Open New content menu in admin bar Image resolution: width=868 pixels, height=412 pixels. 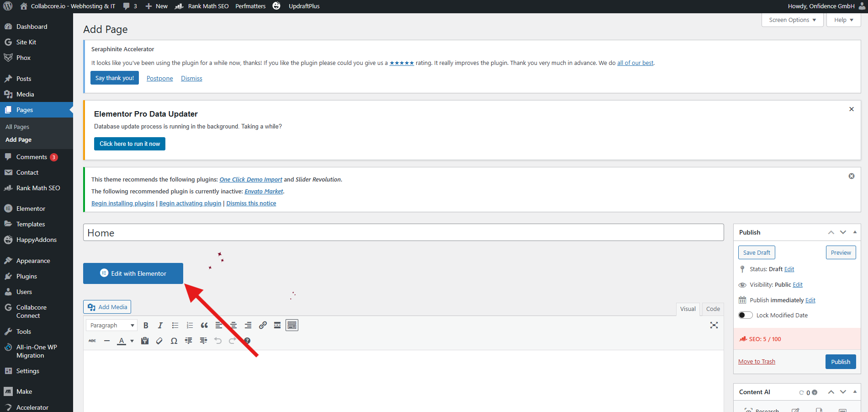pos(156,6)
